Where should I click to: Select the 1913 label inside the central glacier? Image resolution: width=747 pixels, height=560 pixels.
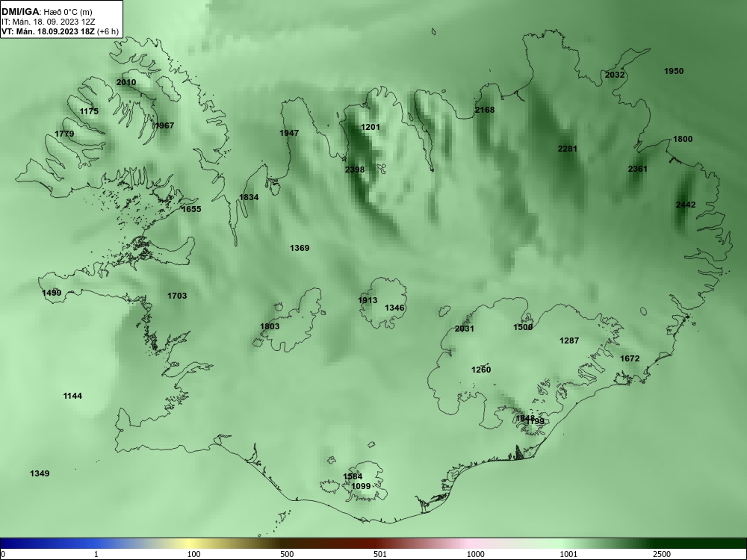368,300
